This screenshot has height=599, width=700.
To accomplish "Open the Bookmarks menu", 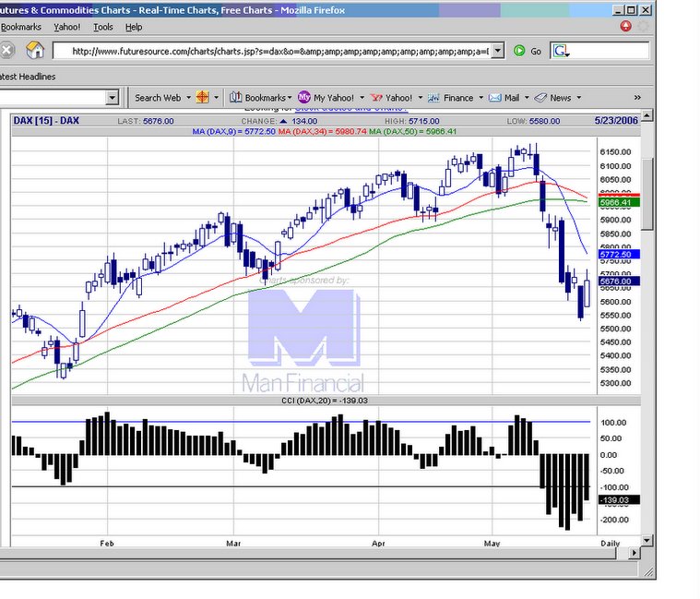I will coord(20,28).
